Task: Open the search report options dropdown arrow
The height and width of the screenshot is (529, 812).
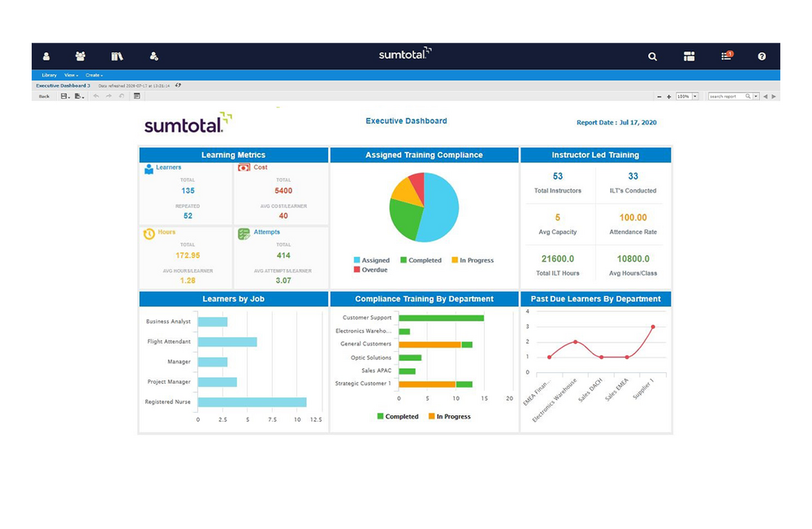Action: coord(756,97)
